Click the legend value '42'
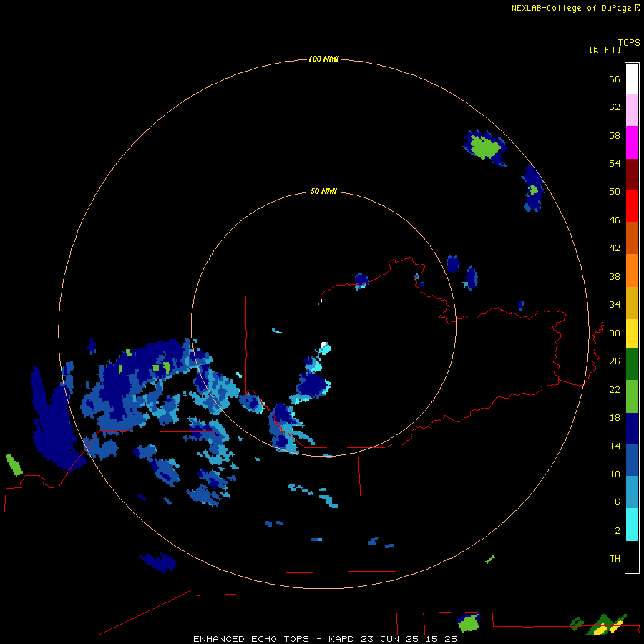The height and width of the screenshot is (644, 644). [x=615, y=248]
